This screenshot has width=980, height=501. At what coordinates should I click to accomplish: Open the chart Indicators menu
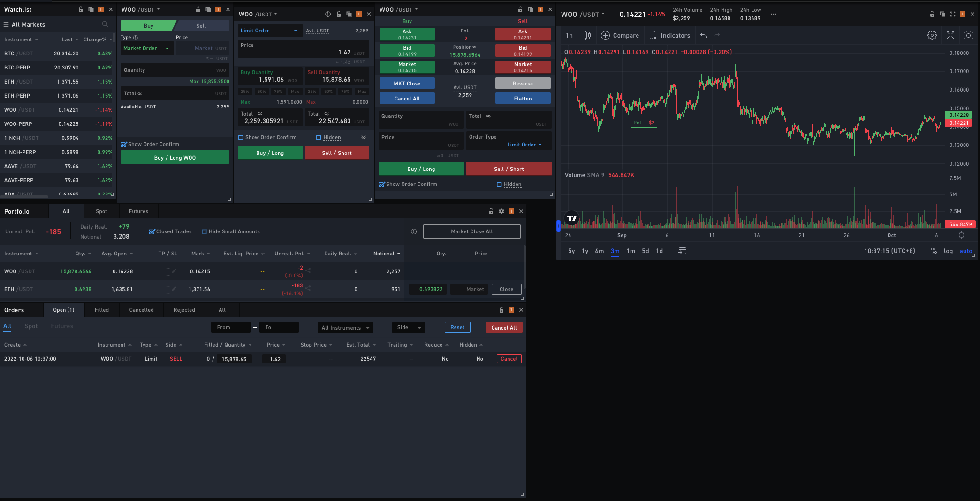tap(670, 35)
